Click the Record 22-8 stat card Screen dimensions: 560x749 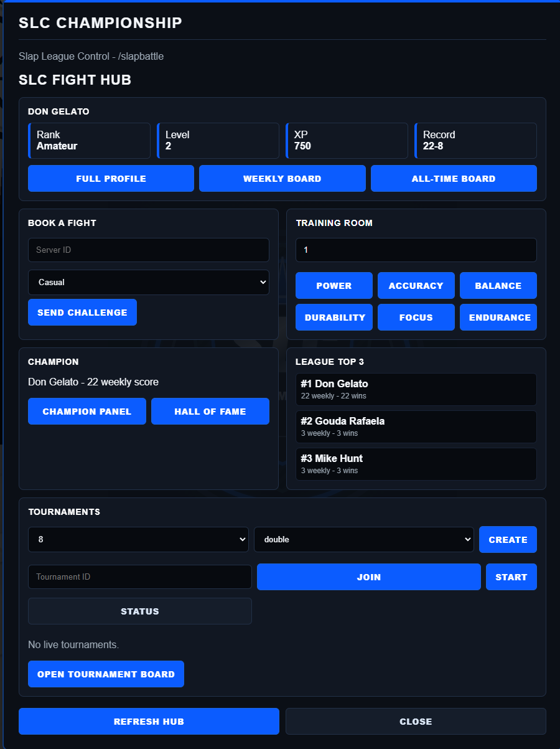pyautogui.click(x=475, y=141)
